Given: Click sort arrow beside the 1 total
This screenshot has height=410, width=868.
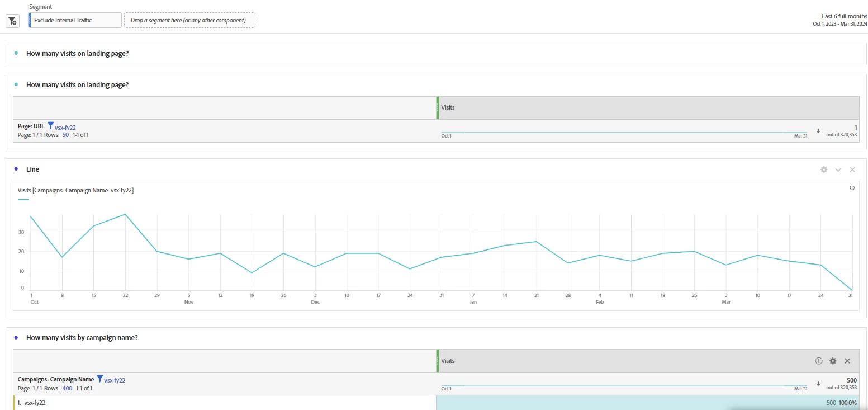Looking at the screenshot, I should click(818, 131).
